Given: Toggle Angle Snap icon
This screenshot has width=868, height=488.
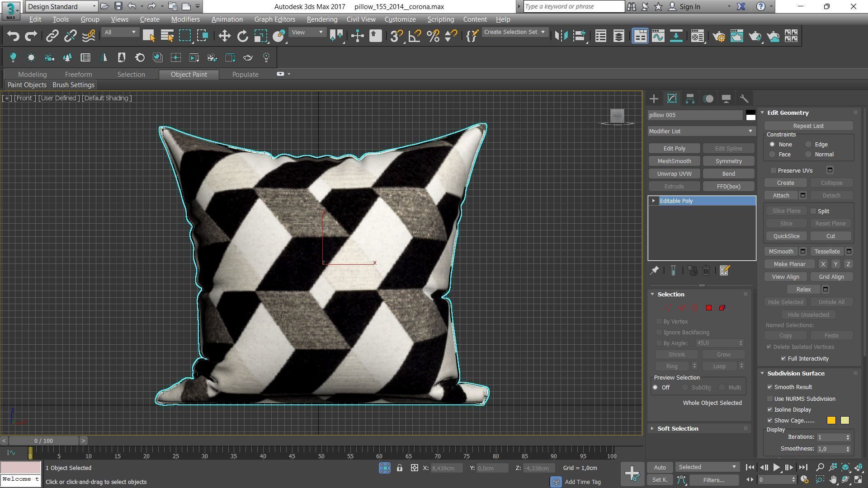Looking at the screenshot, I should (x=415, y=36).
